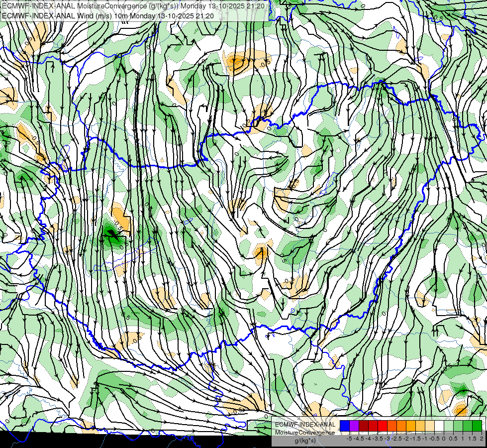This screenshot has height=448, width=487.
Task: Select the darkest green legend swatch
Action: pos(477,426)
